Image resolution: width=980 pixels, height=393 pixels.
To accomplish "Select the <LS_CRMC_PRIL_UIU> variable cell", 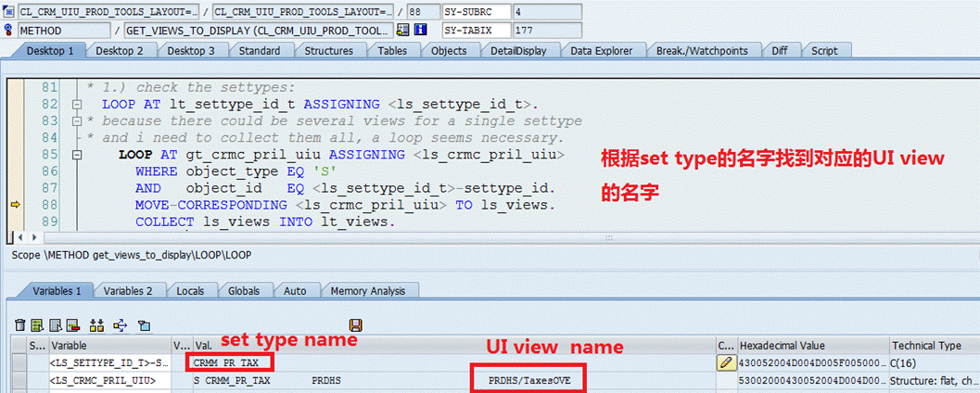I will click(x=109, y=379).
